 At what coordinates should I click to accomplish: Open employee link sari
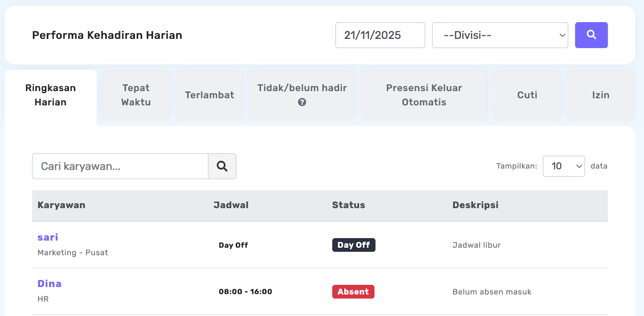[x=48, y=237]
